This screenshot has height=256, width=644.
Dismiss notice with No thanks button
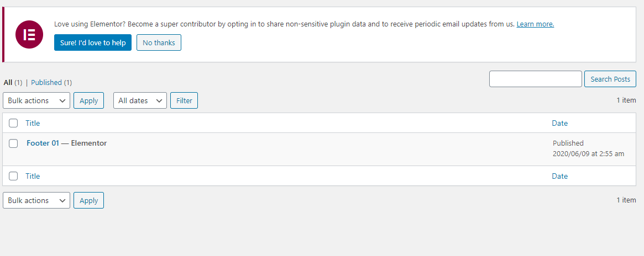[159, 42]
